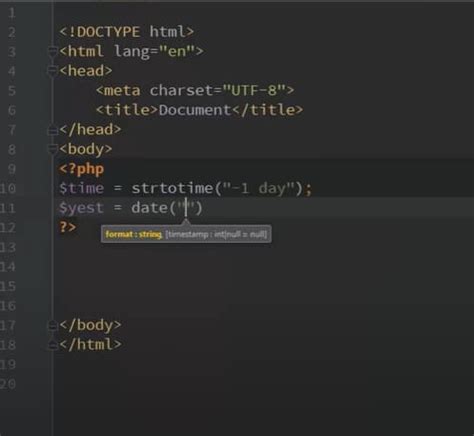Click the date function name
This screenshot has height=436, width=474.
coord(150,208)
